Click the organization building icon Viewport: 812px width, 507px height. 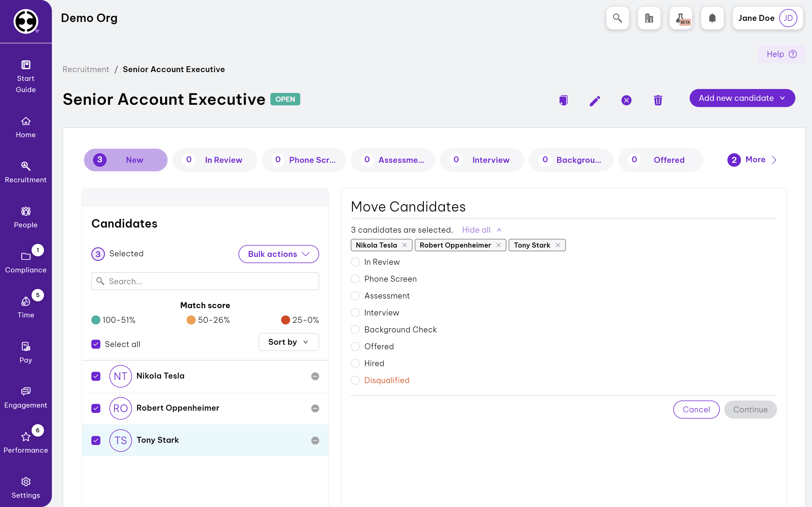click(x=649, y=18)
